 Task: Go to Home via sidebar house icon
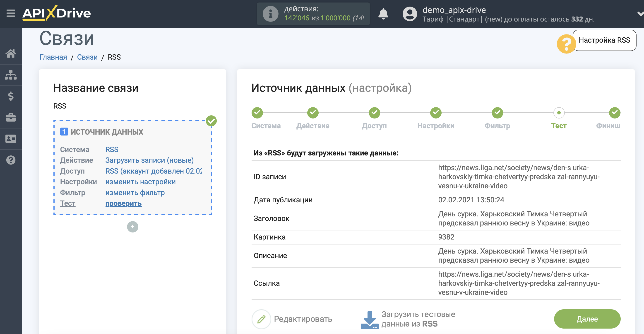tap(11, 53)
